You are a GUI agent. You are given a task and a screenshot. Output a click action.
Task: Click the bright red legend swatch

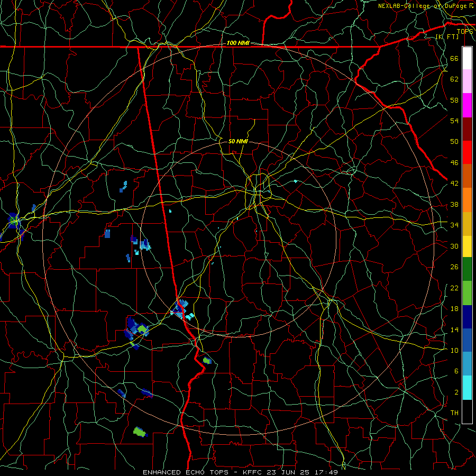tap(467, 152)
